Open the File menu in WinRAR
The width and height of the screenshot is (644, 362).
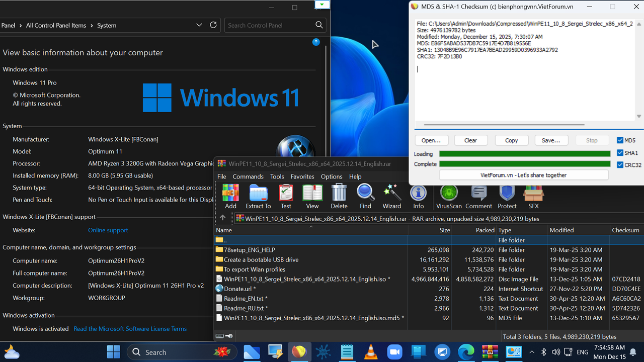tap(222, 176)
